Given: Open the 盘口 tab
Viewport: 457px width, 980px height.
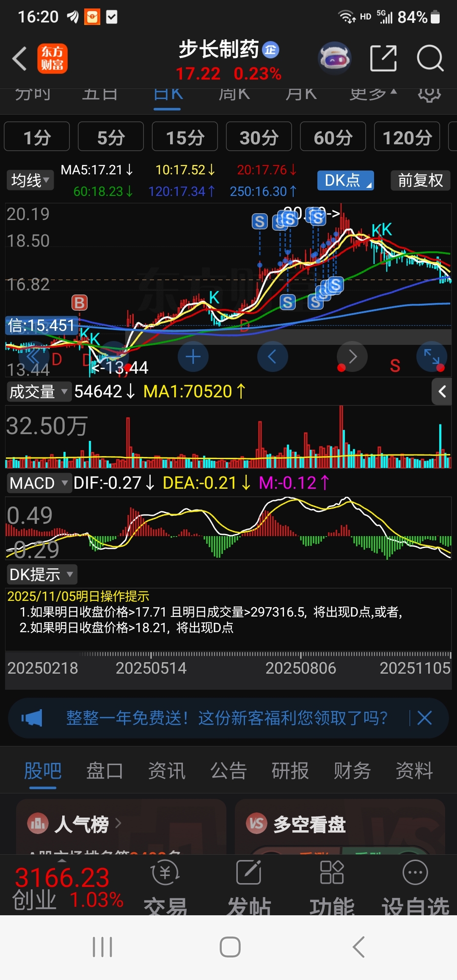Looking at the screenshot, I should [105, 771].
